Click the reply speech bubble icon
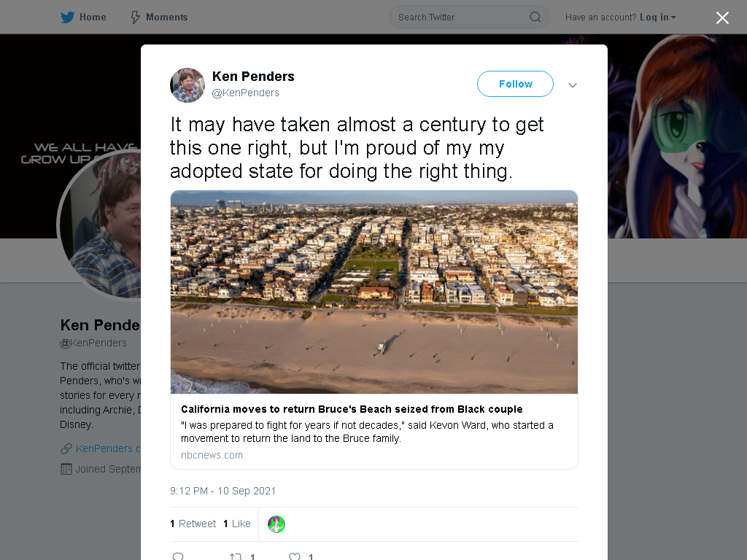747x560 pixels. pos(178,556)
